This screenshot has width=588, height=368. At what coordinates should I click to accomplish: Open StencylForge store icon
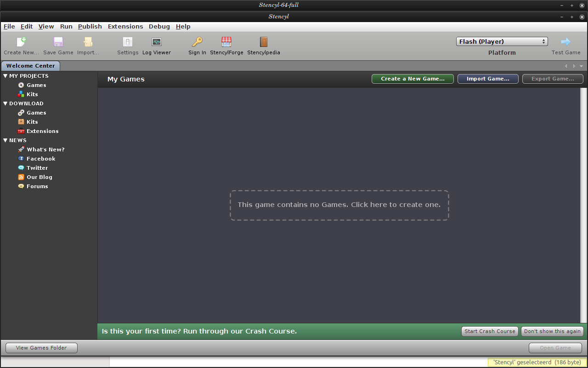click(x=226, y=42)
